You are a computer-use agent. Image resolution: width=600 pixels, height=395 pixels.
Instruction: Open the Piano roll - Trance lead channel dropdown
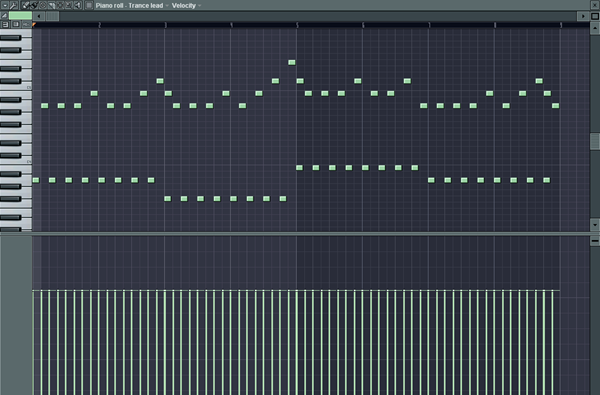click(x=132, y=5)
